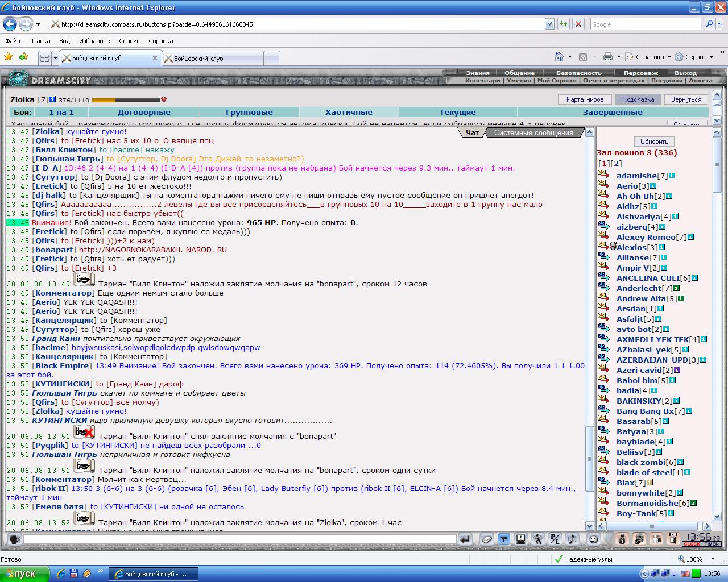Open the recent pages dropdown by Back button
Viewport: 728px width, 582px height.
point(38,24)
